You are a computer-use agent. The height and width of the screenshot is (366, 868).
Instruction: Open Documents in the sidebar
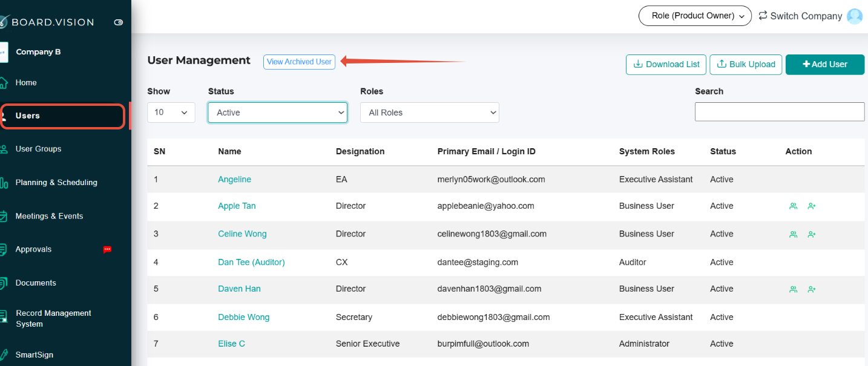tap(36, 283)
